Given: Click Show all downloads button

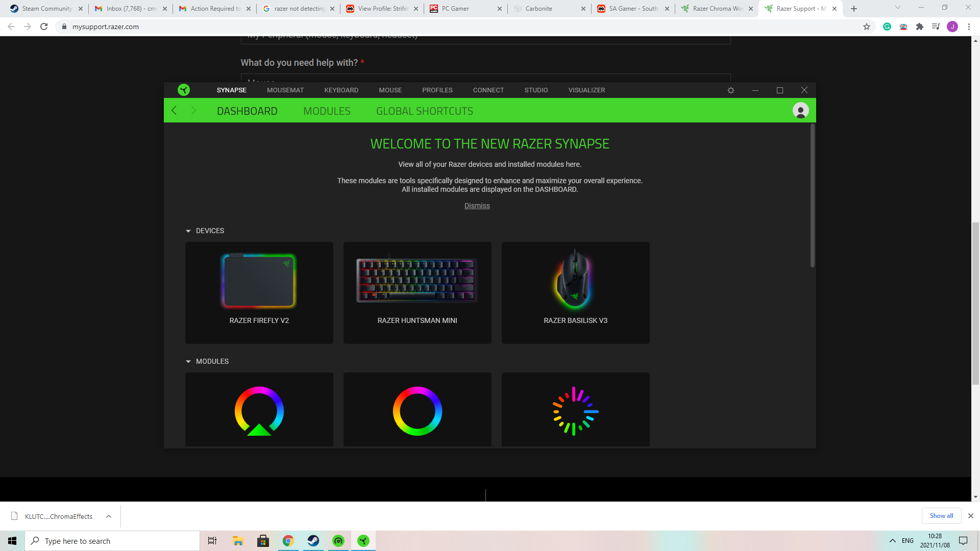Looking at the screenshot, I should pos(941,516).
